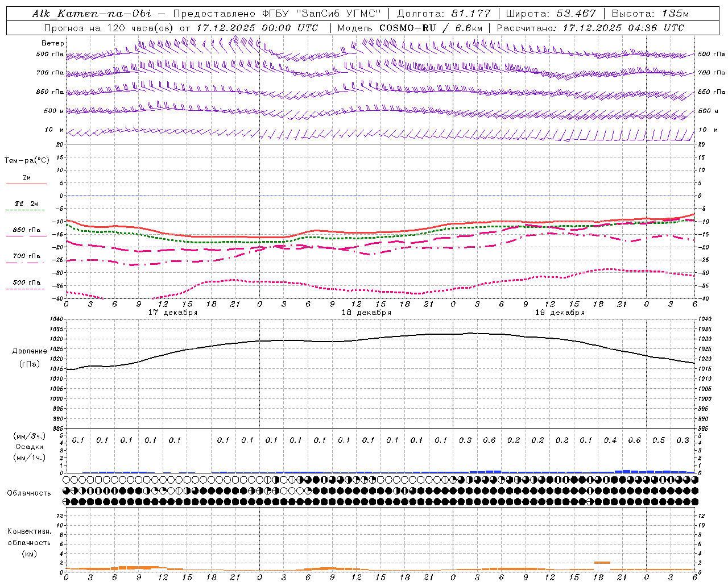This screenshot has width=728, height=582.
Task: Click the (мм/1ч.) precipitation unit label
Action: click(30, 458)
